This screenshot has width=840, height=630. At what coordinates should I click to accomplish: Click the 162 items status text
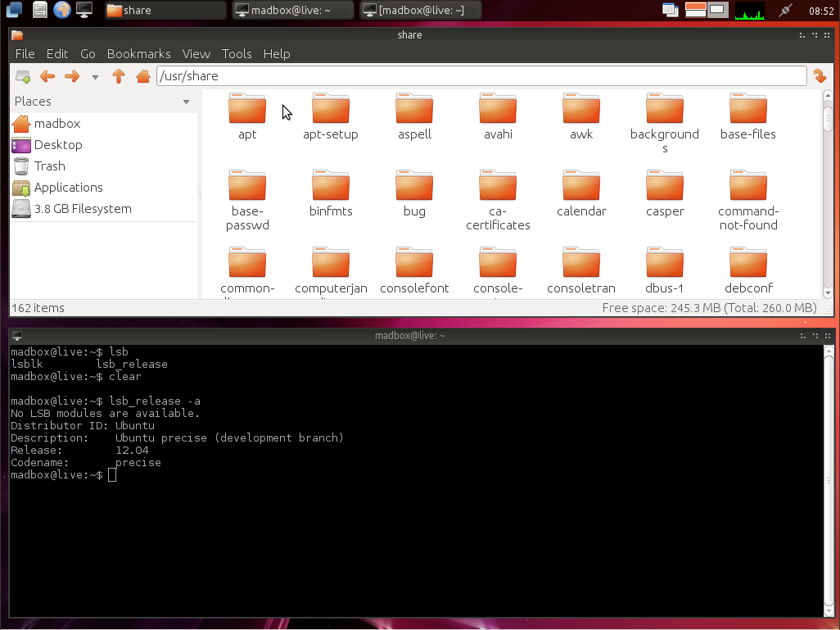(38, 308)
